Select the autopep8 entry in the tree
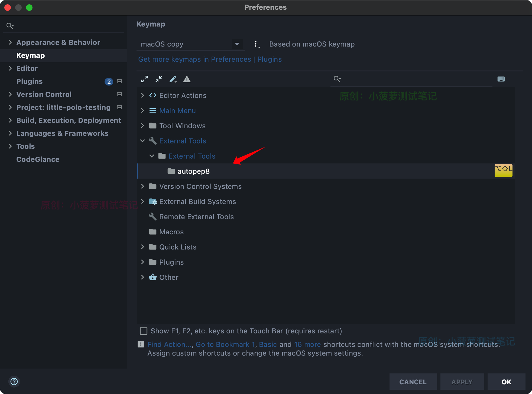Viewport: 532px width, 394px height. coord(193,171)
